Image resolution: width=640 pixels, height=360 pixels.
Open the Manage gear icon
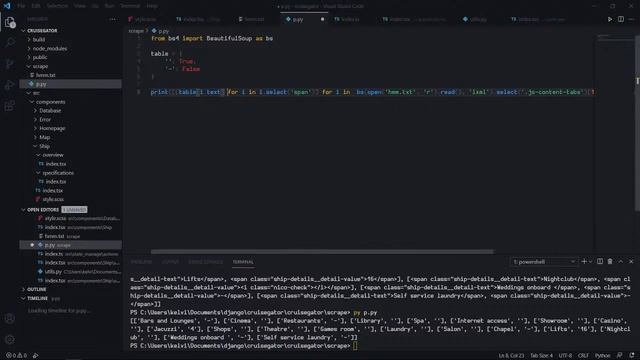9,339
